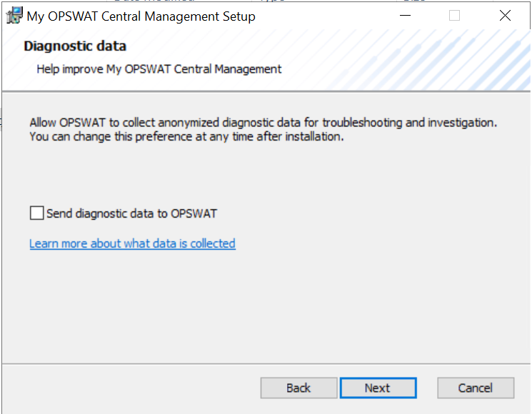
Task: Go back with the Back button
Action: tap(298, 388)
